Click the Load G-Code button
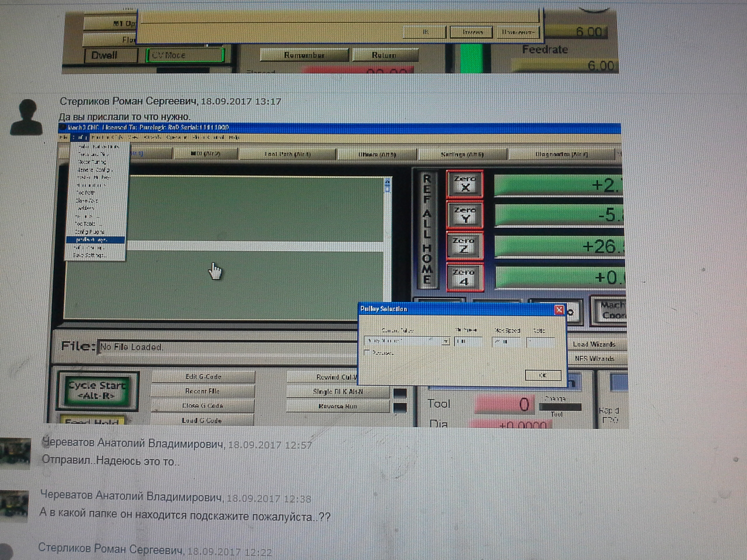Image resolution: width=747 pixels, height=560 pixels. [202, 421]
